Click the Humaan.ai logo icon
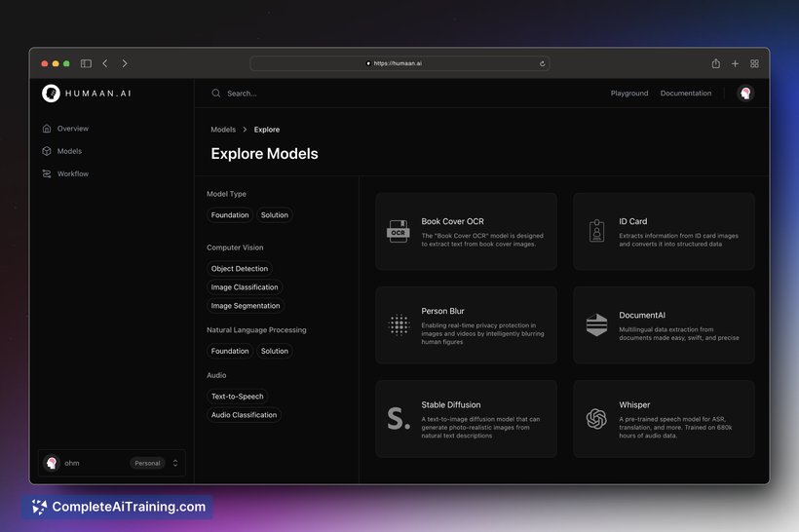Image resolution: width=799 pixels, height=532 pixels. (51, 94)
